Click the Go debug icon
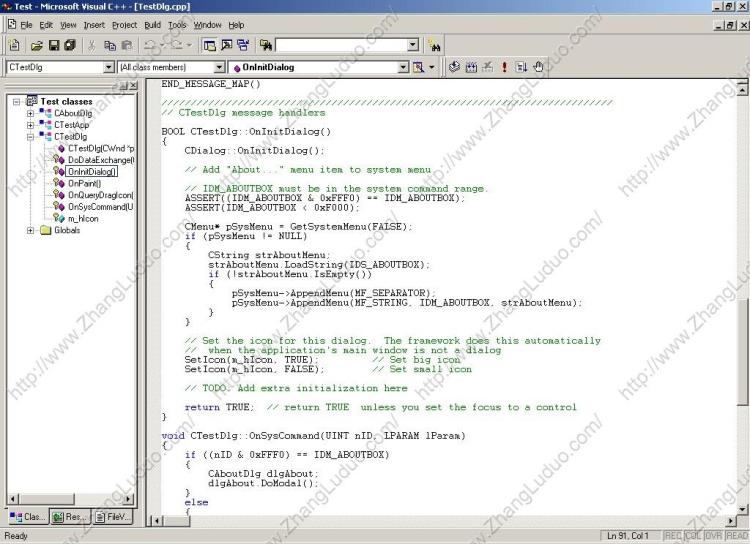 (x=521, y=67)
